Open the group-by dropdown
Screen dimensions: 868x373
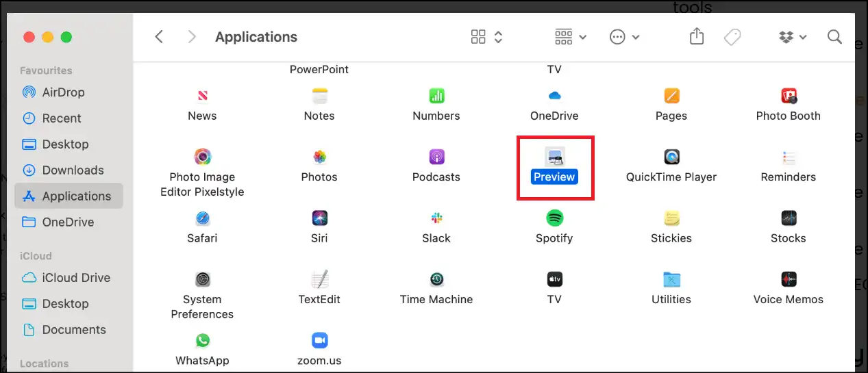coord(570,37)
